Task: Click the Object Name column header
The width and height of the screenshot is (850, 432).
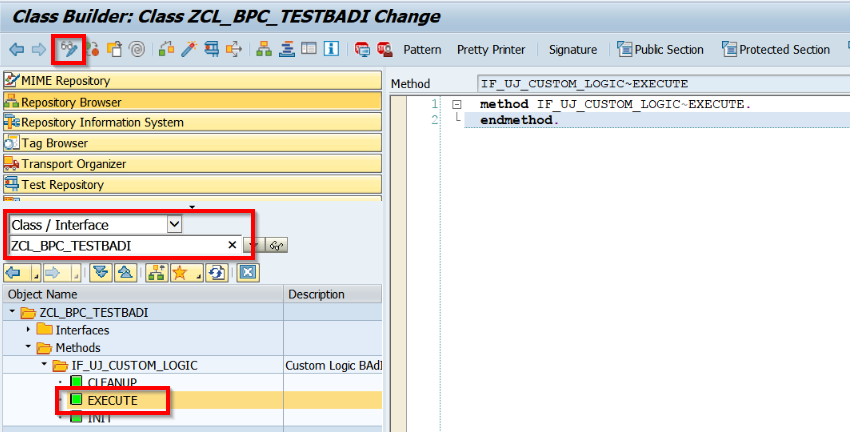Action: (x=143, y=294)
